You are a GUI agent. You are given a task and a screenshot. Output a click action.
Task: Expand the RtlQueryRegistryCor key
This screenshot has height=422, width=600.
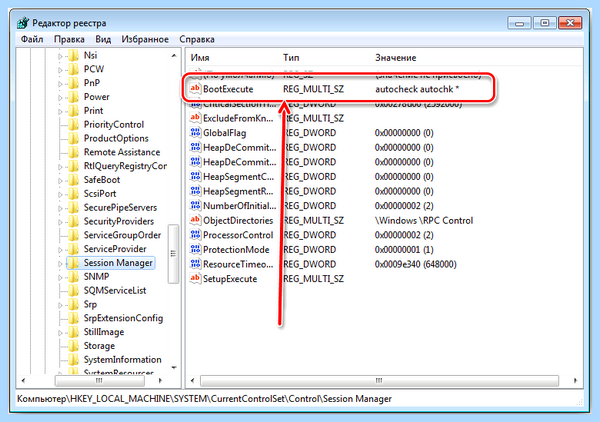coord(60,166)
